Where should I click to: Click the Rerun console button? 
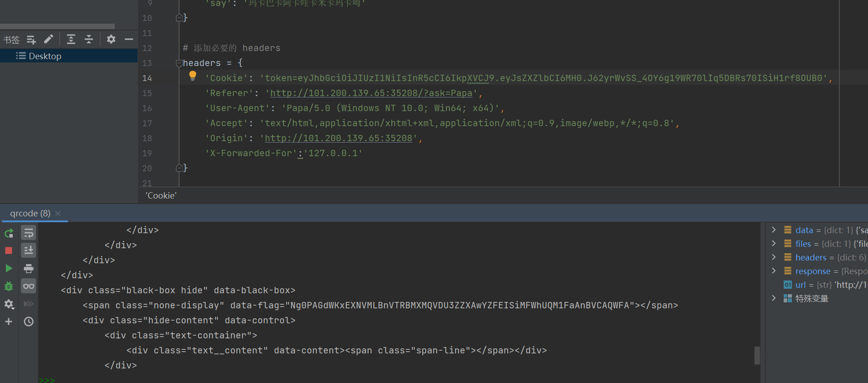tap(9, 233)
